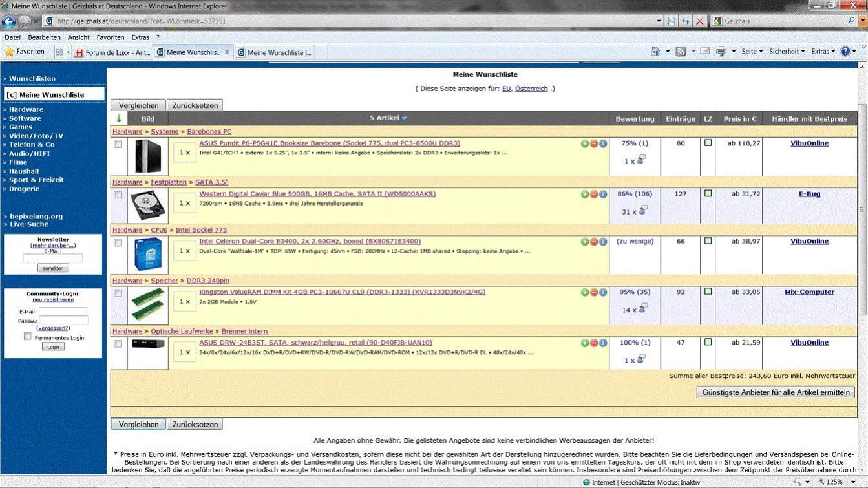Click the login Passw. input field
The height and width of the screenshot is (488, 868).
tap(63, 321)
